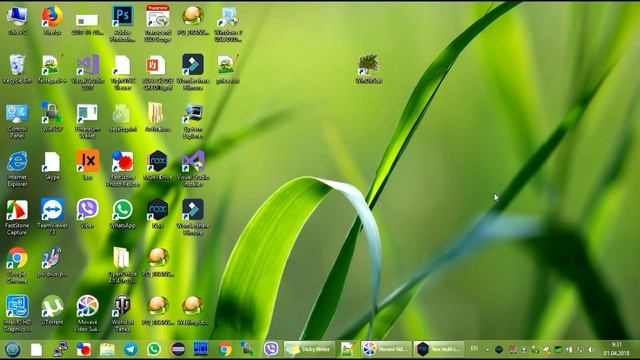640x360 pixels.
Task: Select the Wondershare Filmora shortcut beside Nox
Action: pyautogui.click(x=193, y=217)
